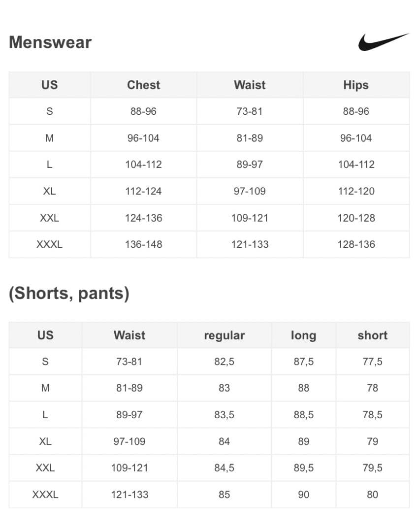Image resolution: width=419 pixels, height=532 pixels.
Task: Select the long column header
Action: click(303, 335)
